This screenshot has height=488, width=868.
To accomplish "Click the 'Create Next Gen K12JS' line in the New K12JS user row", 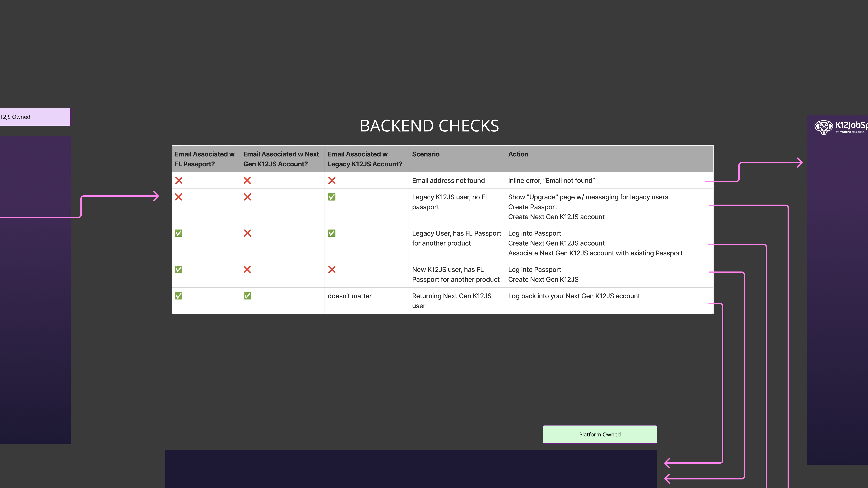I will [543, 280].
